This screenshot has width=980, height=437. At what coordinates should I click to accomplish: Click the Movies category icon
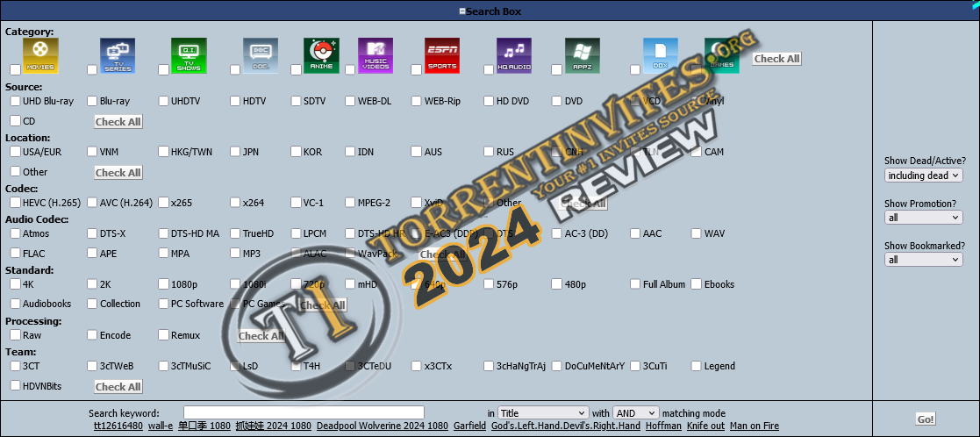point(40,56)
